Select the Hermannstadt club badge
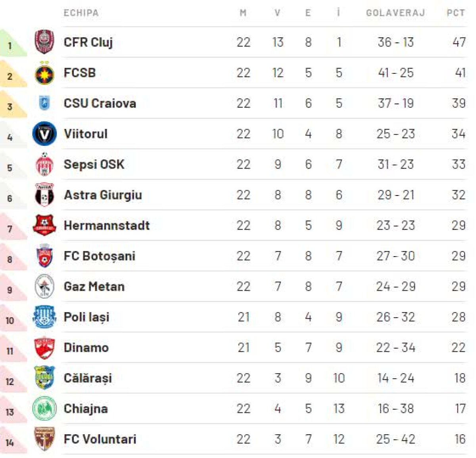 (x=44, y=226)
